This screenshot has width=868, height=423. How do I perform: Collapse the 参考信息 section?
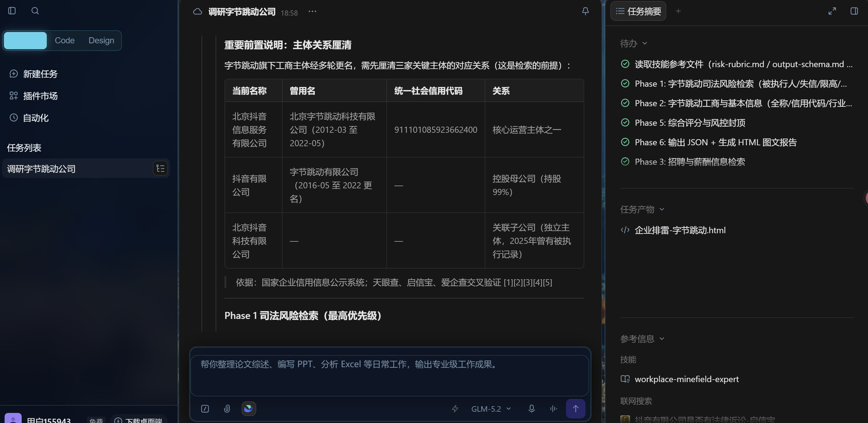[x=642, y=338]
